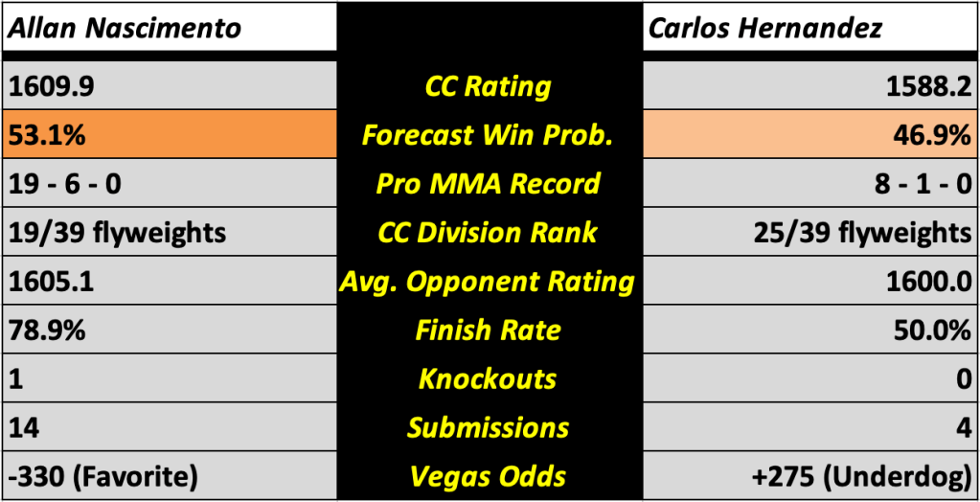This screenshot has width=980, height=502.
Task: Select the Finish Rate label
Action: tap(489, 331)
